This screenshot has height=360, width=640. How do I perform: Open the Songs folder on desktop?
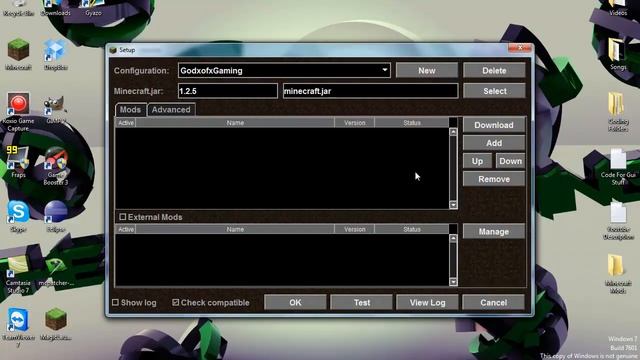coord(618,53)
